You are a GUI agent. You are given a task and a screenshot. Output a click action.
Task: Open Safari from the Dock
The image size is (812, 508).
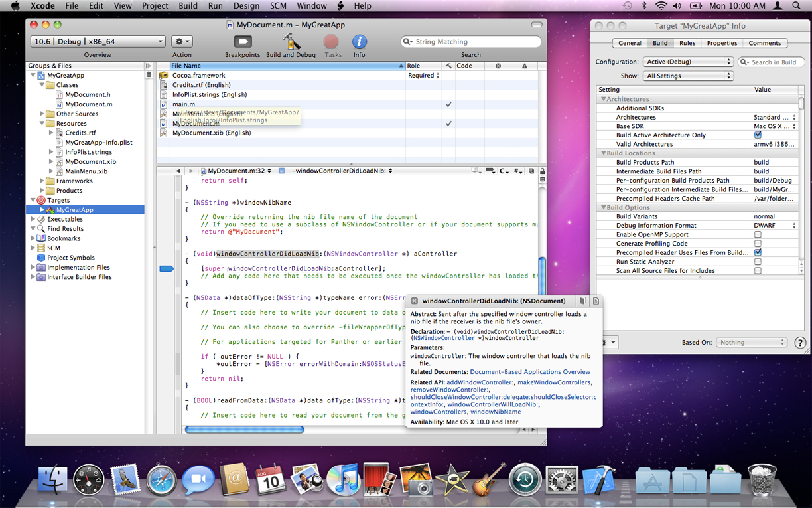(161, 479)
